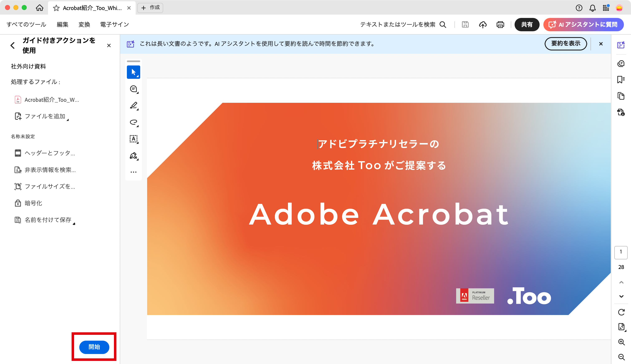Image resolution: width=631 pixels, height=364 pixels.
Task: Go to next page with down chevron
Action: (x=621, y=296)
